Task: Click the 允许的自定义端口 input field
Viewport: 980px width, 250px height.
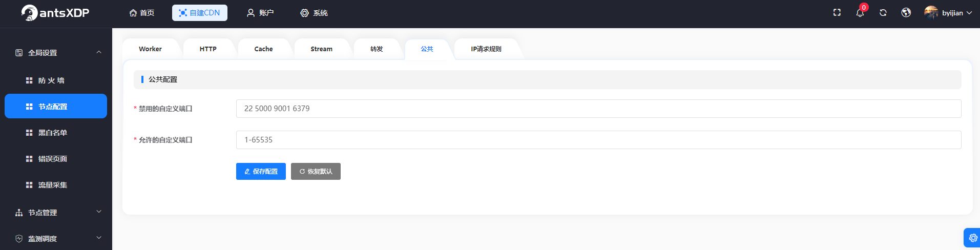Action: click(598, 140)
